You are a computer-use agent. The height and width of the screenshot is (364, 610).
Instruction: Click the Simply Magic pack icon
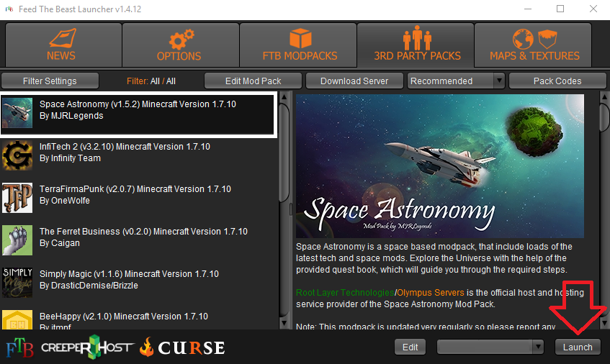pyautogui.click(x=17, y=283)
